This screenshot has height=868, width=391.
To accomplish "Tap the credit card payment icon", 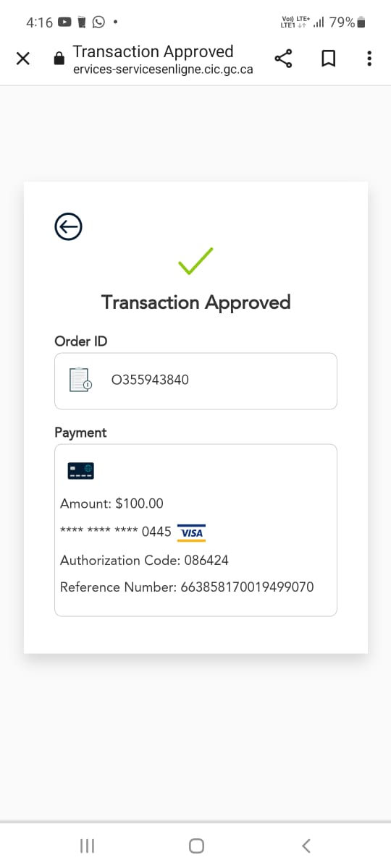I will [81, 472].
